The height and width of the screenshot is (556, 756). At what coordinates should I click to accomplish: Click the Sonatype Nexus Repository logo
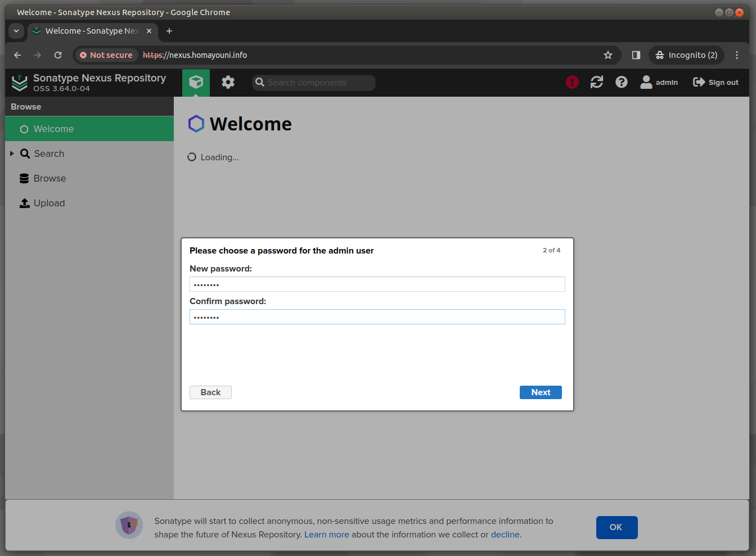tap(20, 83)
